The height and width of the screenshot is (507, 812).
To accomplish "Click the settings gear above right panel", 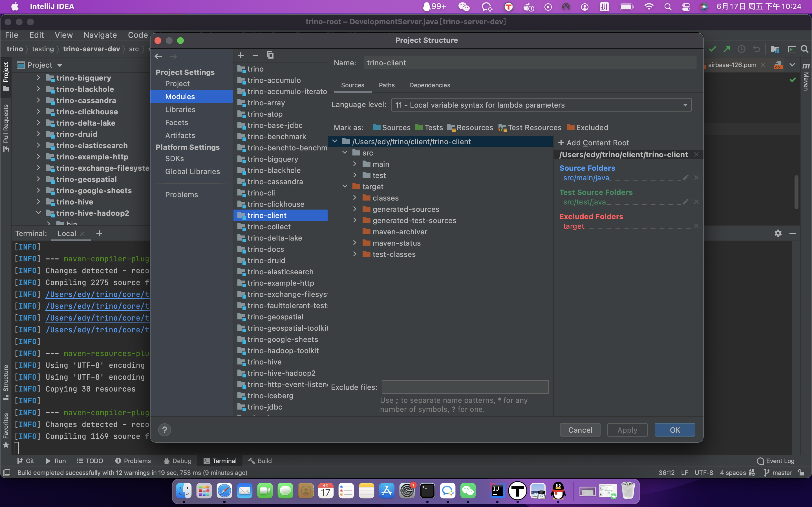I will (778, 233).
